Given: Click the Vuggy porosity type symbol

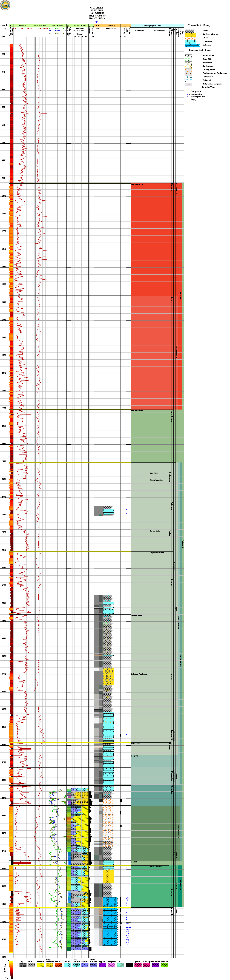Looking at the screenshot, I should coord(187,99).
